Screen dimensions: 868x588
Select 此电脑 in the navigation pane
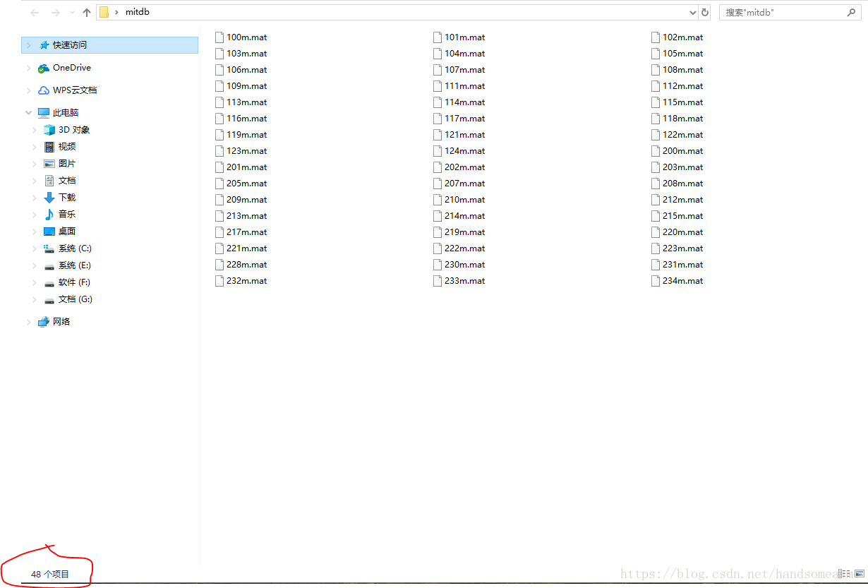(x=66, y=113)
